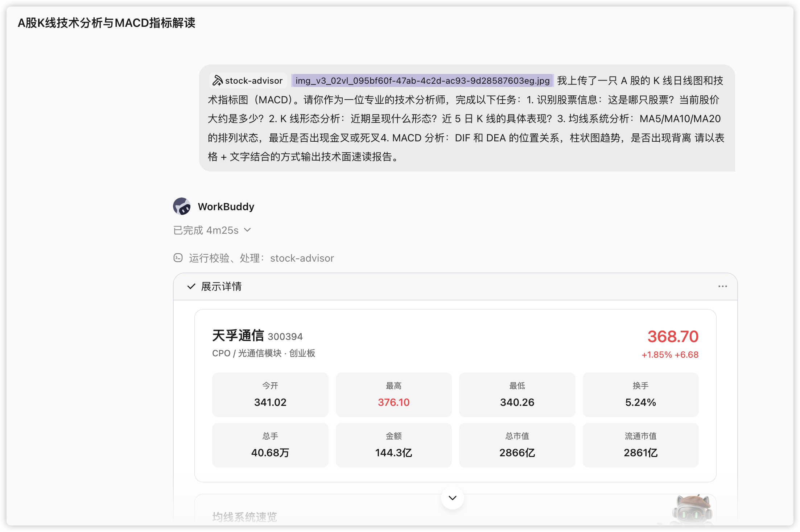Open the three-dot menu in 展示详情 header
Image resolution: width=800 pixels, height=532 pixels.
[x=722, y=286]
